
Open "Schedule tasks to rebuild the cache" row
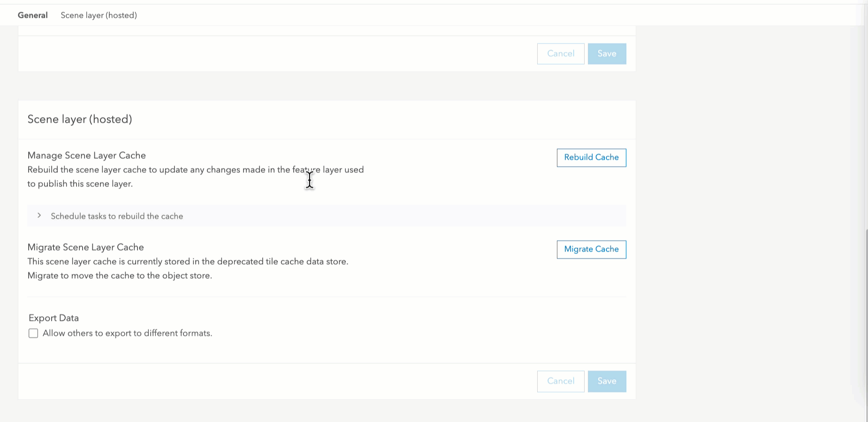[x=116, y=216]
